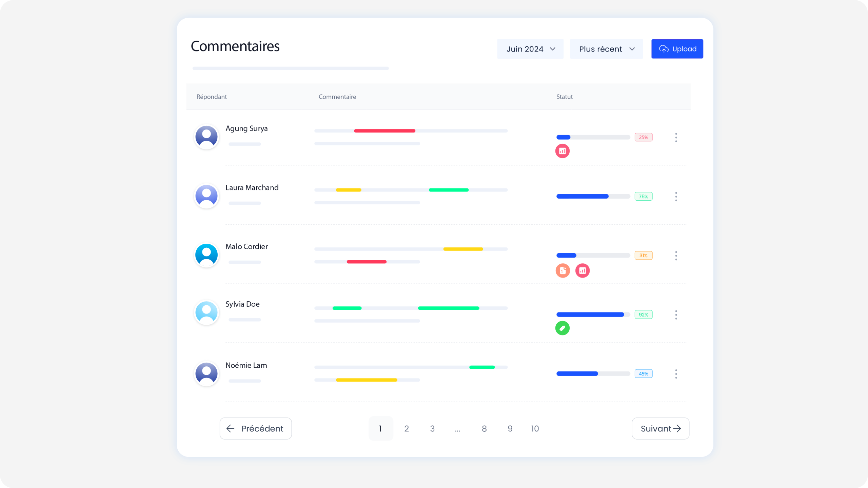
Task: Go to the Précédent page
Action: pyautogui.click(x=256, y=428)
